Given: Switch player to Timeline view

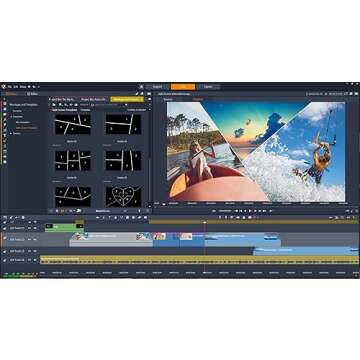Looking at the screenshot, I should pos(198,99).
